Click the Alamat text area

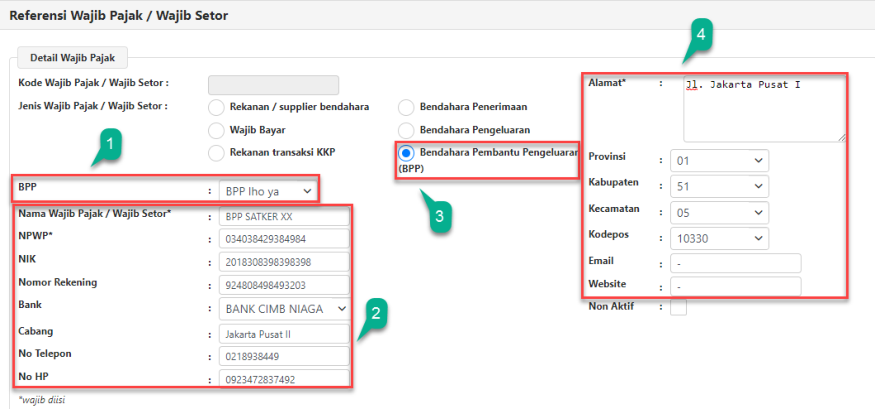click(764, 107)
